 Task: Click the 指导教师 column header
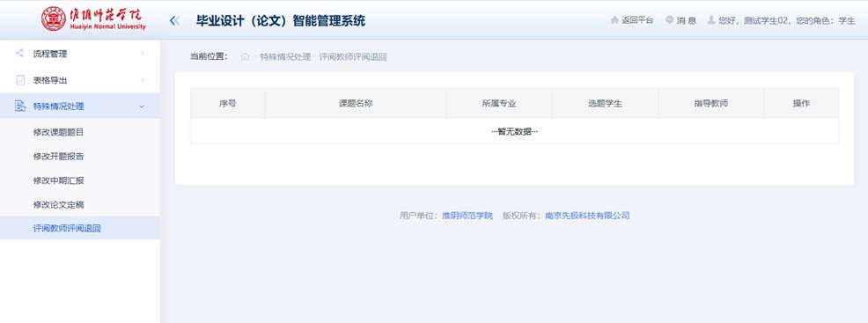click(711, 104)
